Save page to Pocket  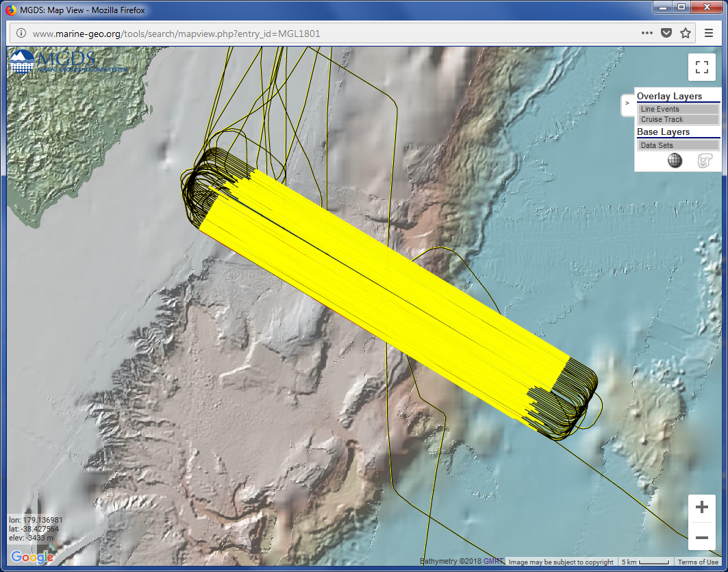pos(666,33)
